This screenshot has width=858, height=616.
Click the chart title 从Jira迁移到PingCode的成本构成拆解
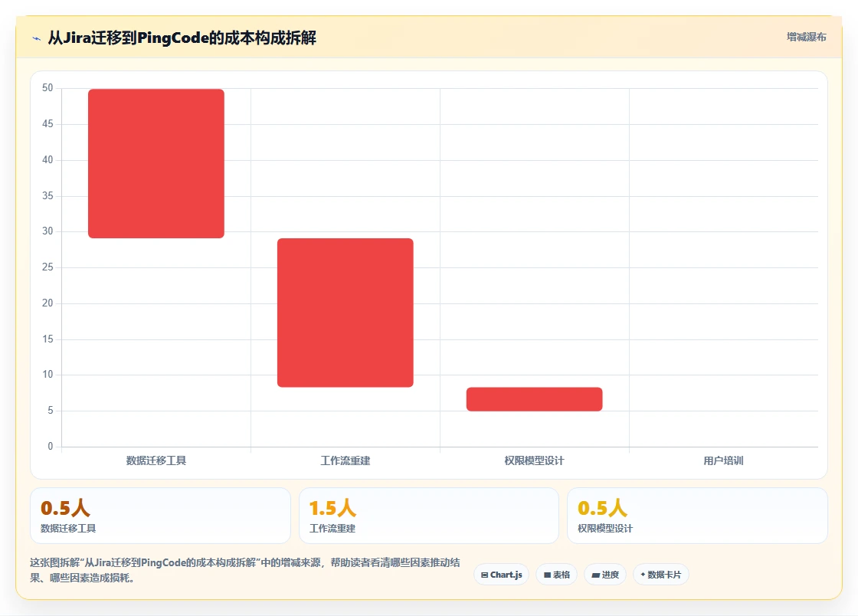pos(182,38)
